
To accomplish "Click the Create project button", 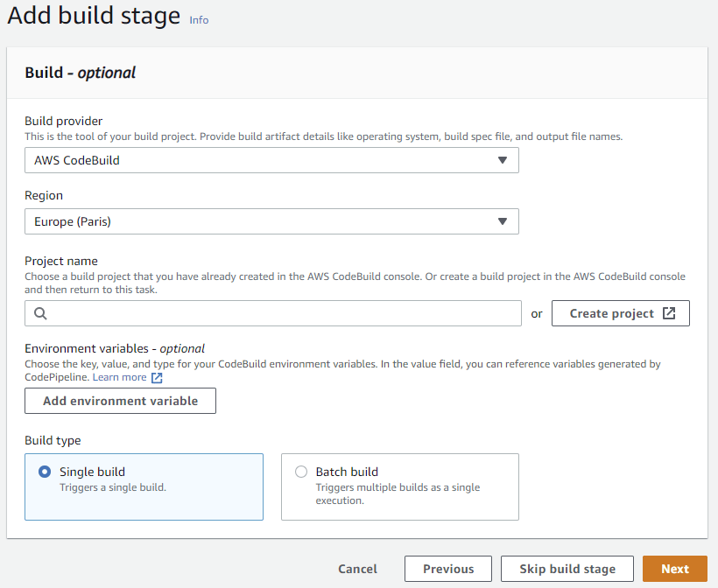I will click(621, 313).
